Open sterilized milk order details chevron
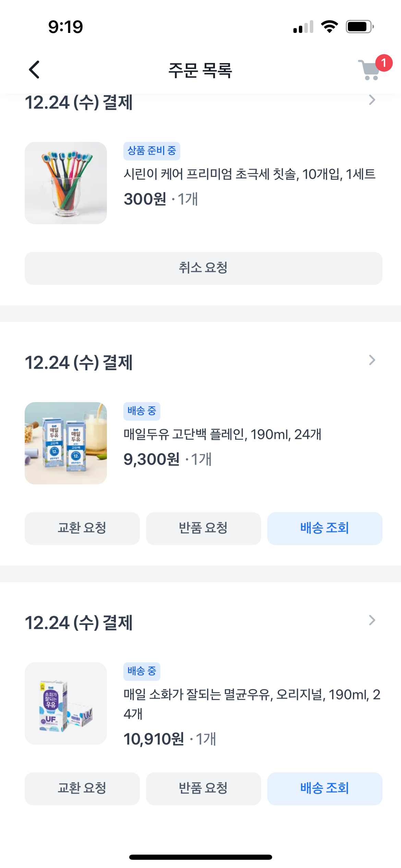The image size is (401, 868). coord(372,620)
